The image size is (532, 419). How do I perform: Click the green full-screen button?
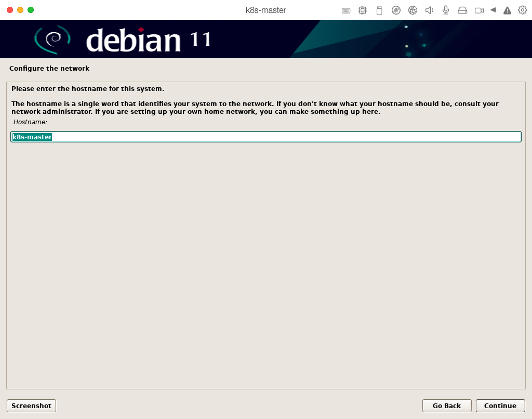31,10
